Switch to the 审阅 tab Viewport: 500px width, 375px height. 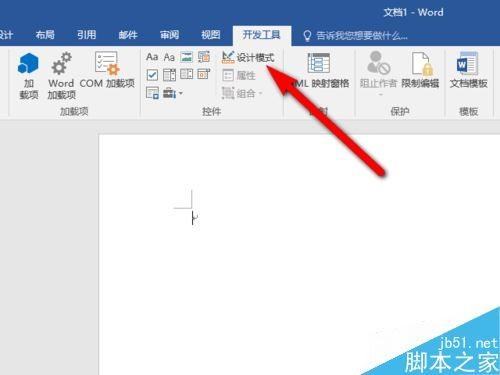click(169, 35)
